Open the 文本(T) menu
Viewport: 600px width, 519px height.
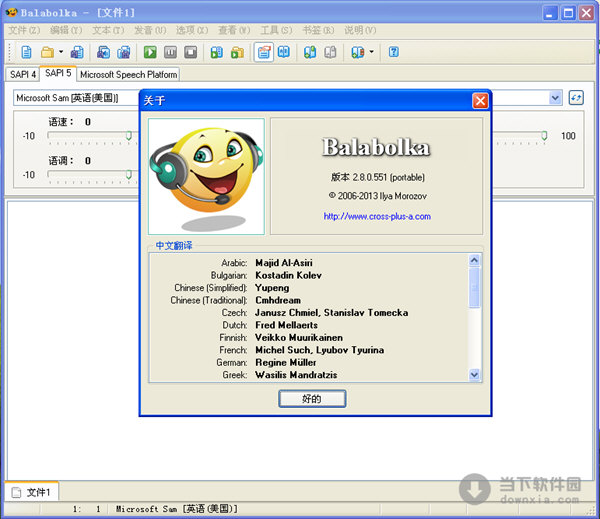coord(108,30)
